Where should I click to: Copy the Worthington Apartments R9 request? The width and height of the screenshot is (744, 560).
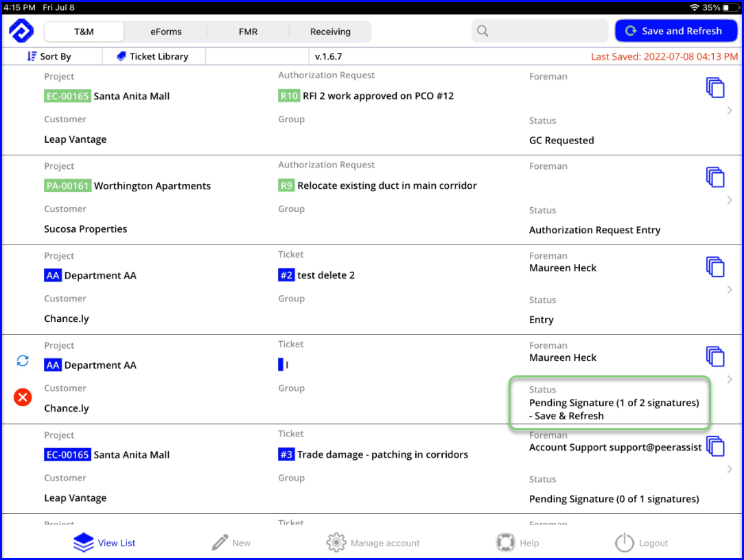pyautogui.click(x=715, y=177)
